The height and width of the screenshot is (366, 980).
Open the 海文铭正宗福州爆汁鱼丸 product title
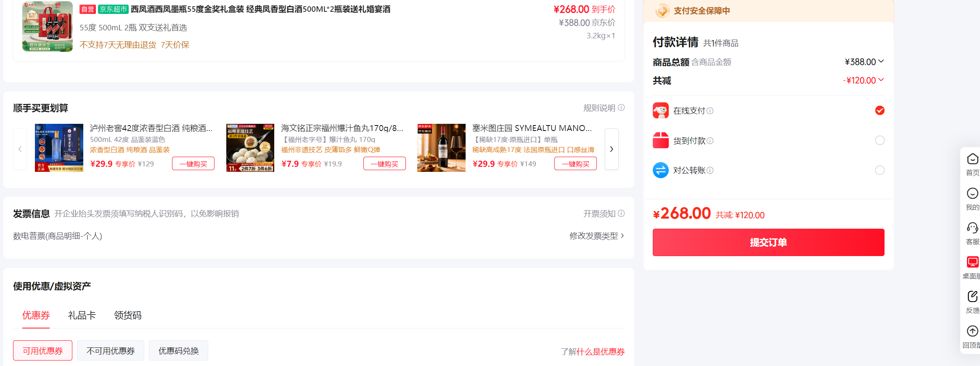pyautogui.click(x=342, y=128)
